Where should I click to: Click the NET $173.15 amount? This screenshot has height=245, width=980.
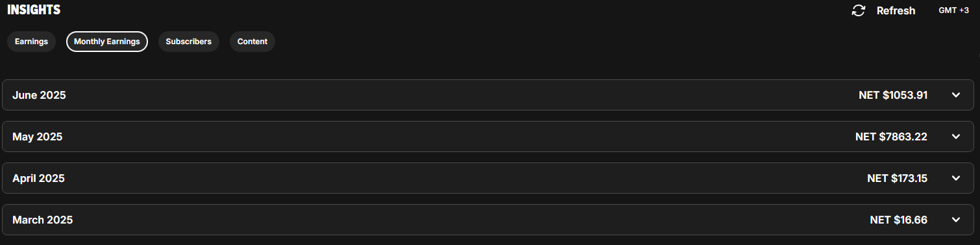tap(897, 178)
